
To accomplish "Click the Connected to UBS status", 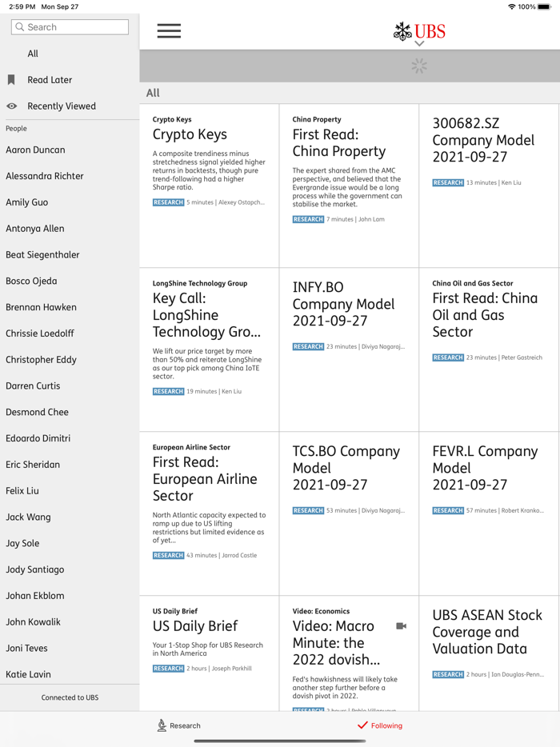I will point(70,697).
